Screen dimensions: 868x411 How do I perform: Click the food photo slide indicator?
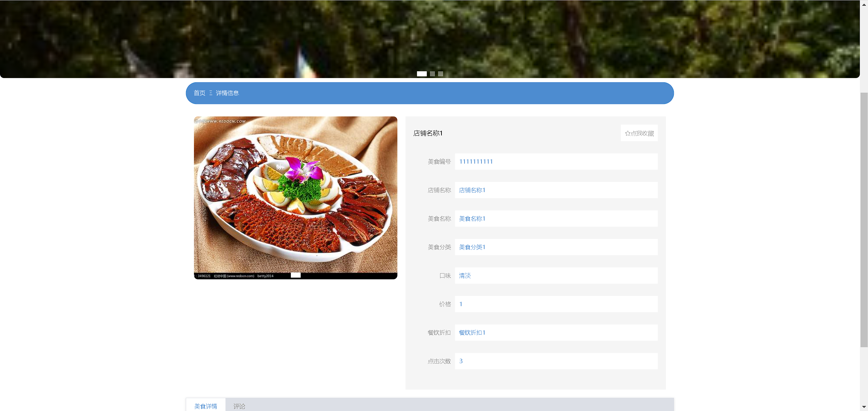pos(296,275)
